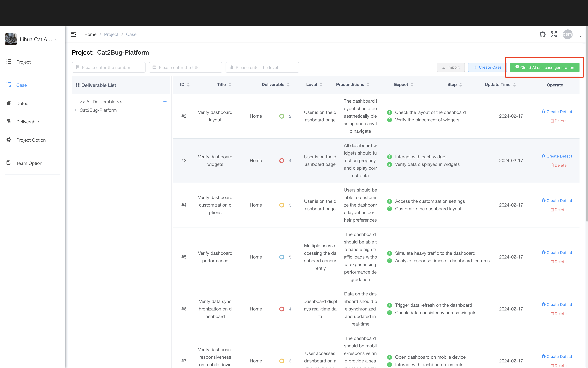The image size is (588, 368).
Task: Sort the table by ID column
Action: (188, 85)
